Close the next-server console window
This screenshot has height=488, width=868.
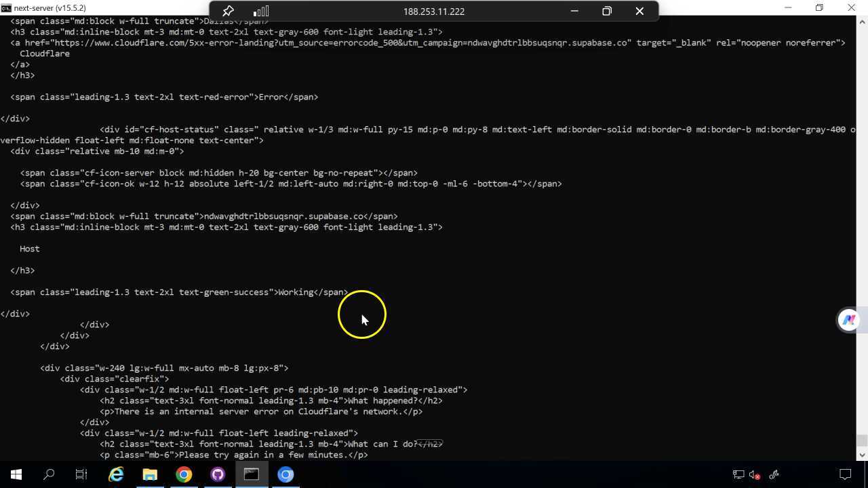point(851,7)
